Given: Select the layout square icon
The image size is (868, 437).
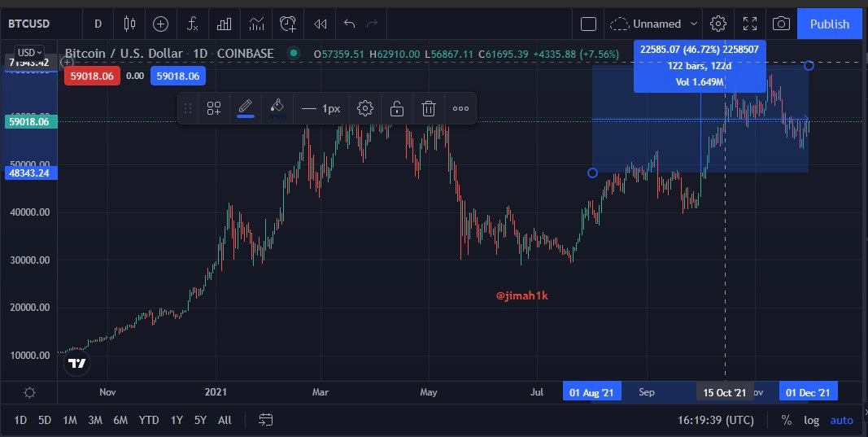Looking at the screenshot, I should (x=588, y=24).
